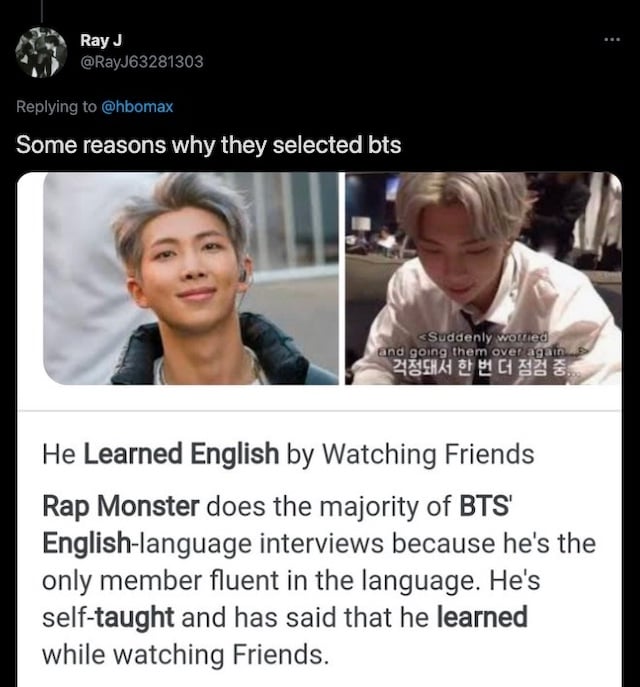Open the right photo of man in white shirt
This screenshot has height=687, width=640.
pyautogui.click(x=483, y=279)
